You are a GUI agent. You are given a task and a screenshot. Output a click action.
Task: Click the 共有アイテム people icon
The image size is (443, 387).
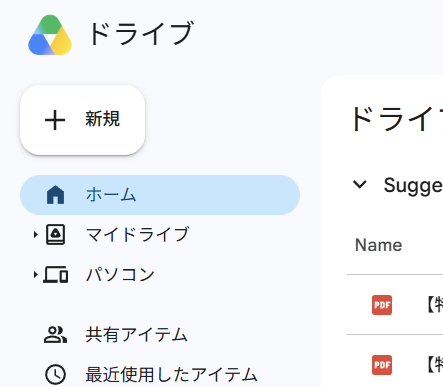[55, 335]
